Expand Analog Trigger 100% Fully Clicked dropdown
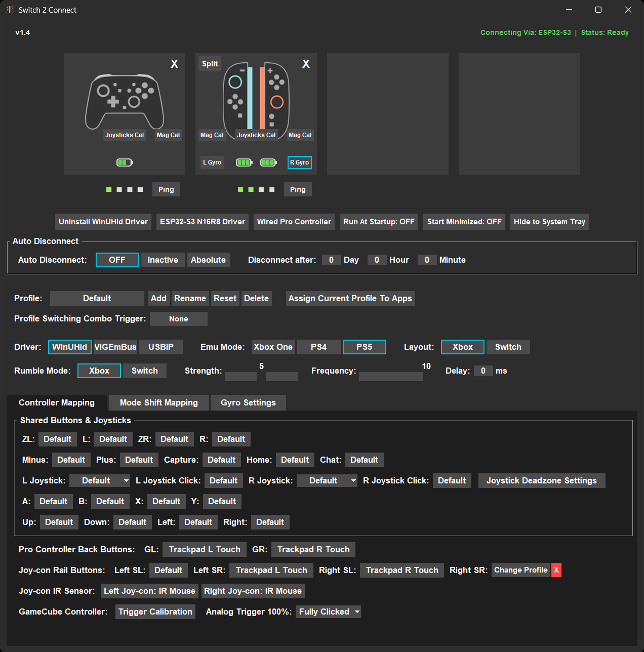Image resolution: width=644 pixels, height=652 pixels. (x=328, y=612)
